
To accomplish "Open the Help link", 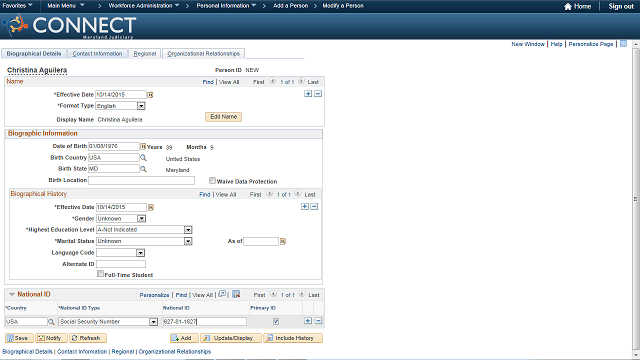I will click(556, 44).
